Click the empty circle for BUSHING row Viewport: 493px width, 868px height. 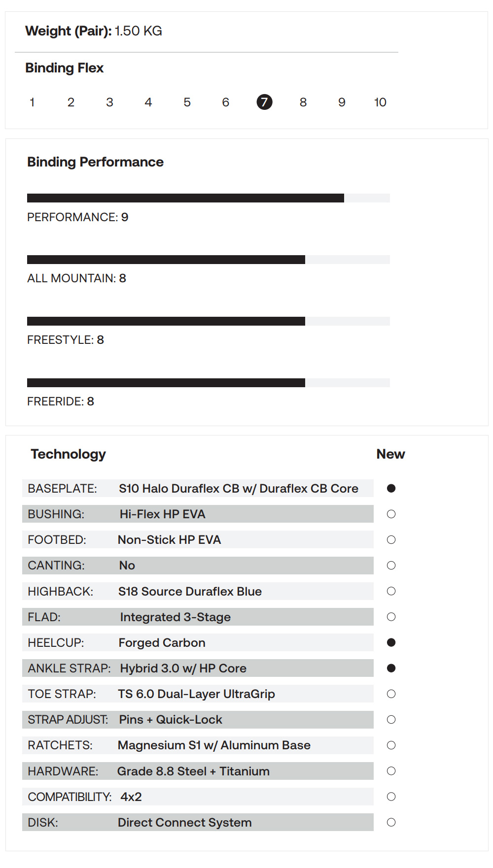[x=391, y=514]
